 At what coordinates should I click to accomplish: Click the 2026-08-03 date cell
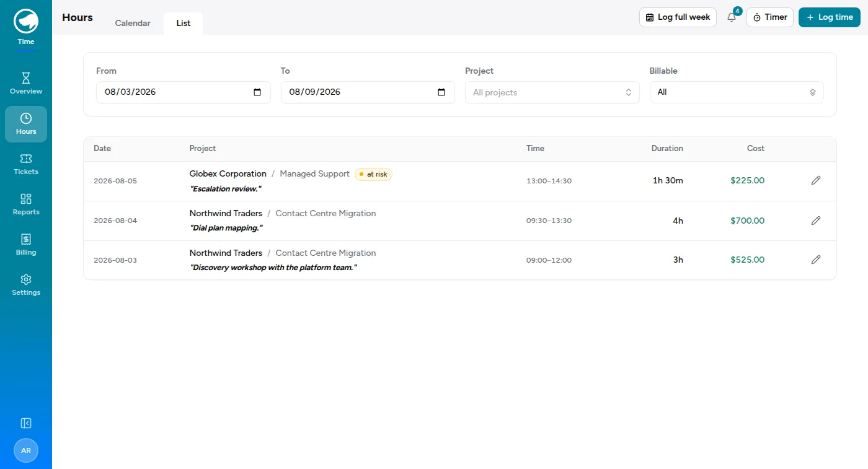[115, 260]
